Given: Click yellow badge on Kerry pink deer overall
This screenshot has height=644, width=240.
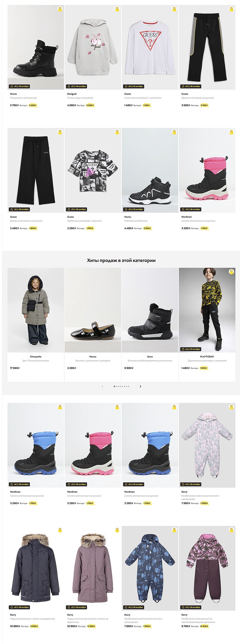Looking at the screenshot, I should point(231,407).
